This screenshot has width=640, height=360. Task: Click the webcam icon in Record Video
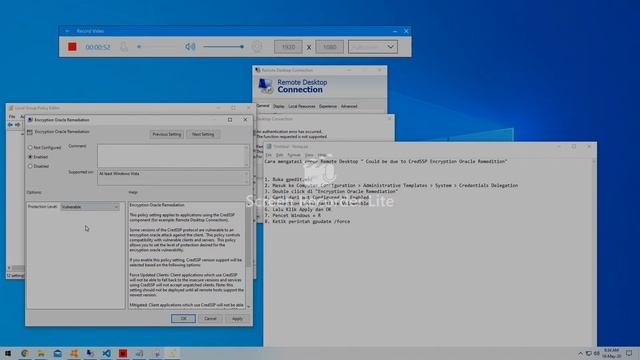click(x=257, y=47)
